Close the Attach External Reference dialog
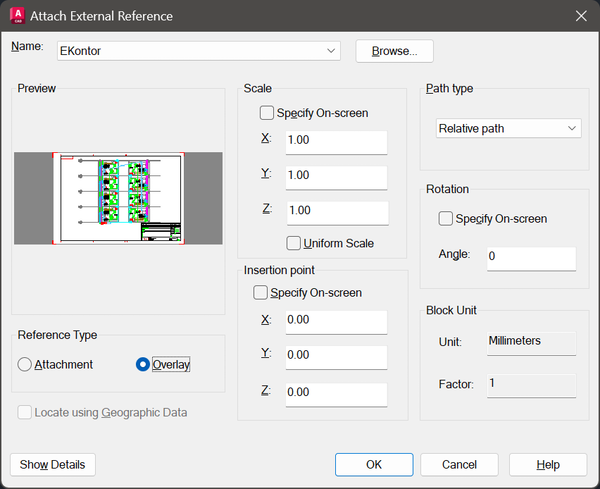The height and width of the screenshot is (489, 600). [x=581, y=16]
